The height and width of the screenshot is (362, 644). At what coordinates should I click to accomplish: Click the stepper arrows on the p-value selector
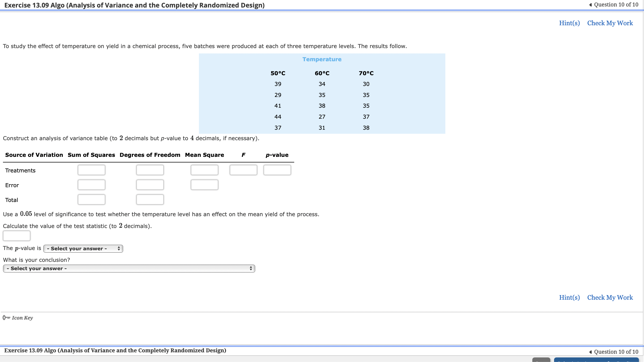coord(119,248)
